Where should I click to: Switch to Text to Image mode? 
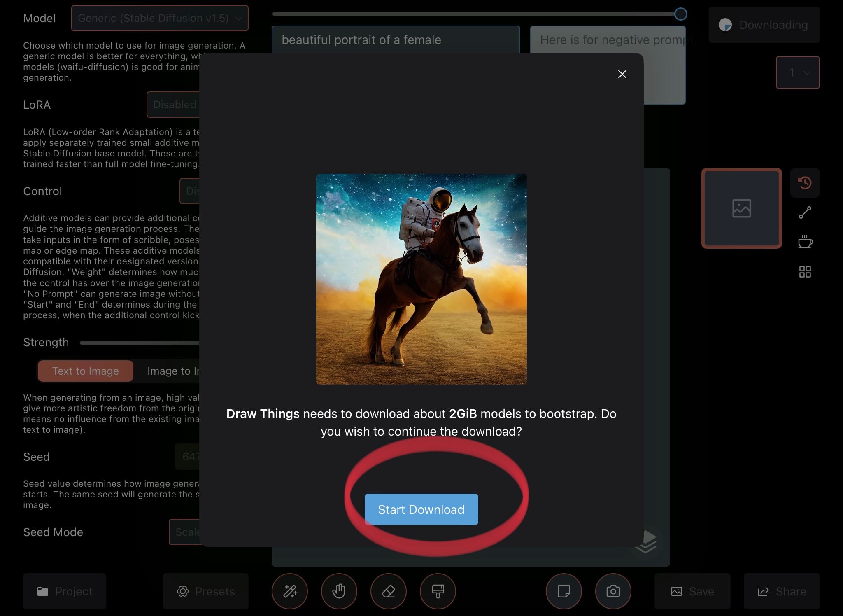pos(85,371)
